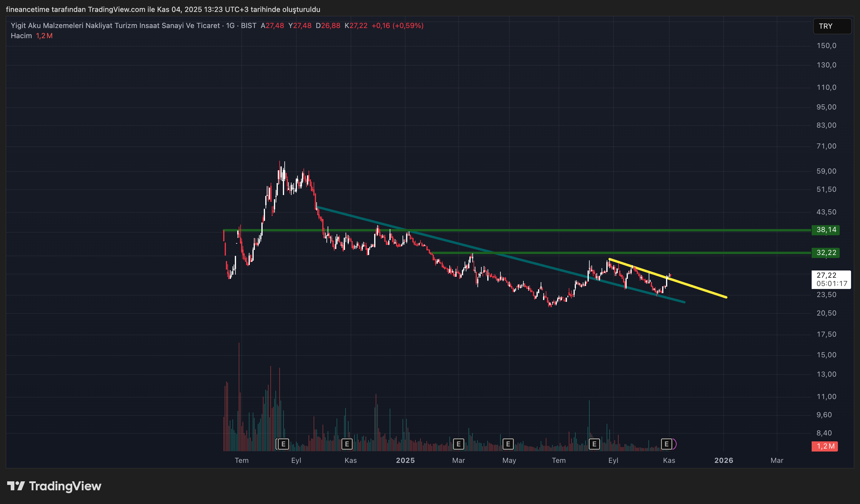Select the earnings marker between Tem and Eyl 2025

point(594,444)
